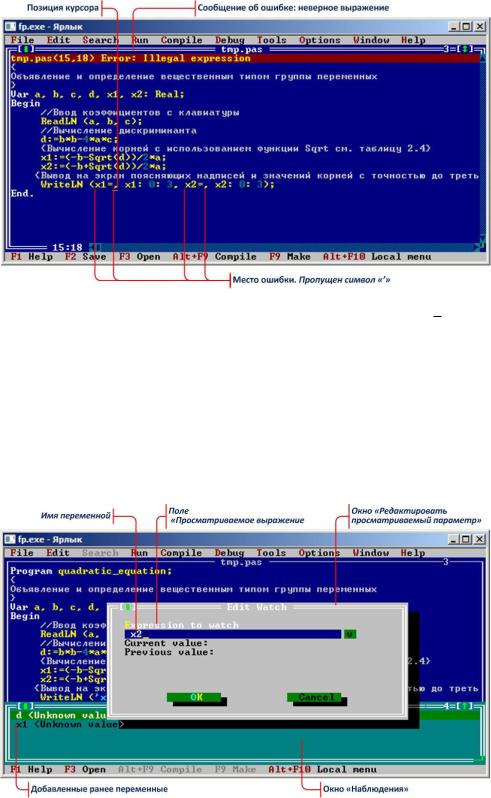This screenshot has width=491, height=798.
Task: Select watch entry d (Unknown value)
Action: [x=61, y=716]
